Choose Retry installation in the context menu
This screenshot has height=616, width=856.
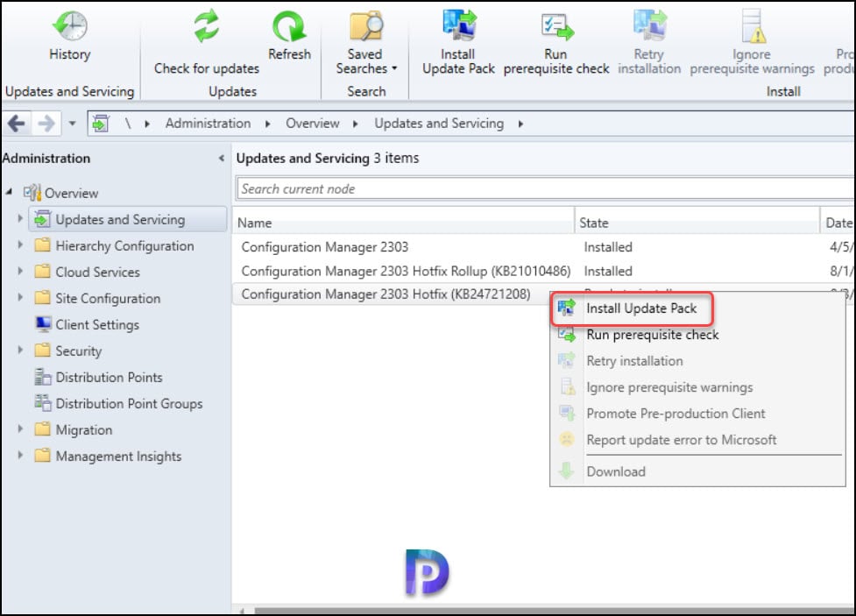tap(697, 361)
